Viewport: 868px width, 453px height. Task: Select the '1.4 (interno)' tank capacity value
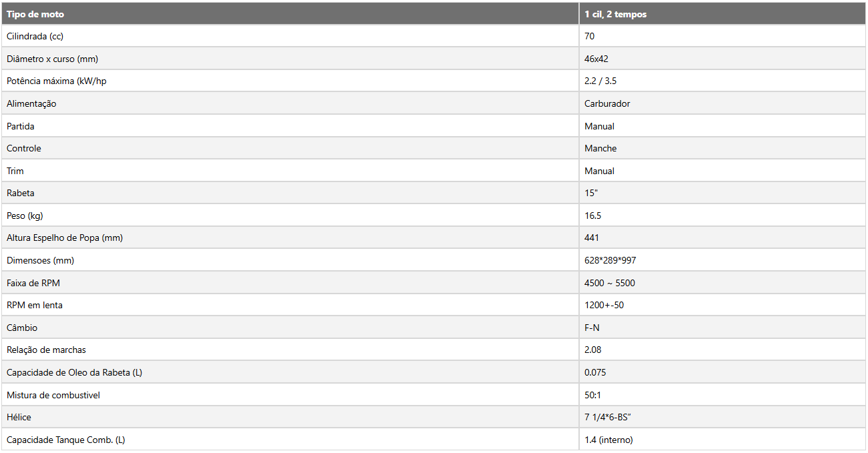click(723, 440)
